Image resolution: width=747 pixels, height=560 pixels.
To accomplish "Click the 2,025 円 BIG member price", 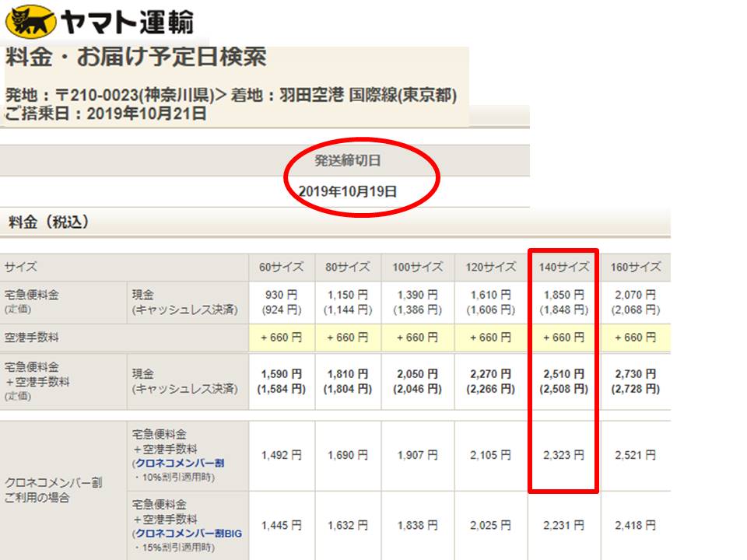I will pos(491,526).
